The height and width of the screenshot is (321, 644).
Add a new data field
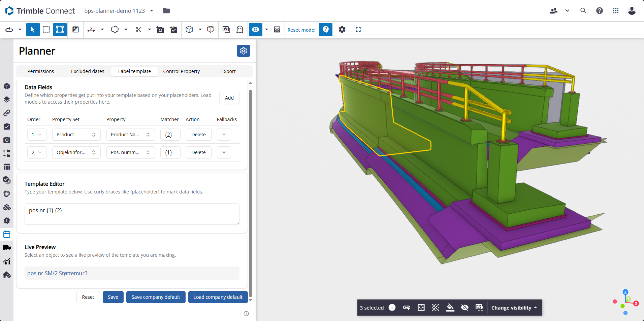(229, 98)
